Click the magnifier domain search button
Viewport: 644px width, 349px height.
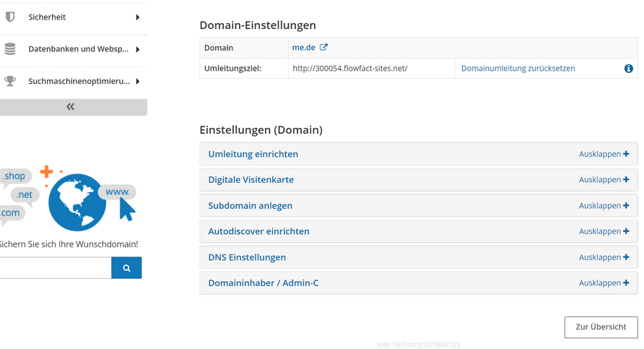(x=126, y=268)
